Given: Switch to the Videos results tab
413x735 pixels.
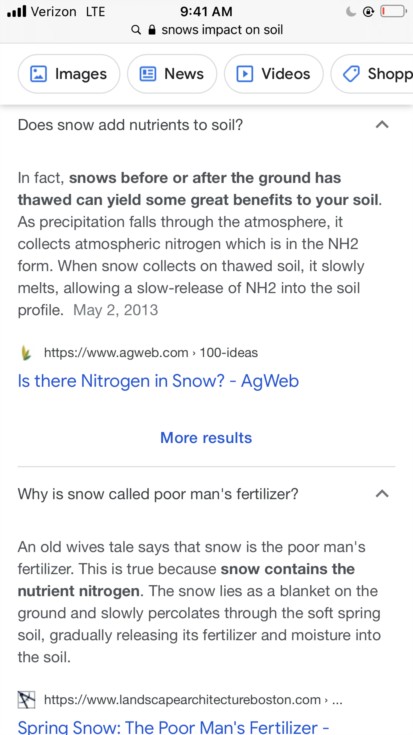Looking at the screenshot, I should [x=274, y=74].
